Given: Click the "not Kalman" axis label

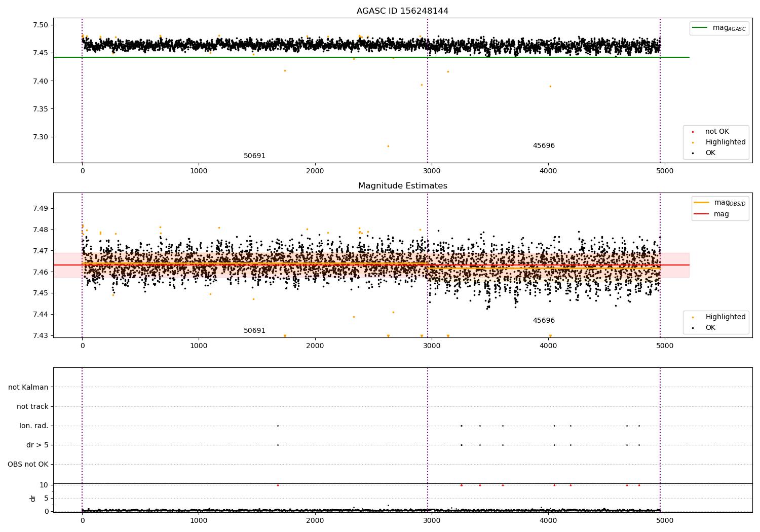Looking at the screenshot, I should pyautogui.click(x=28, y=388).
